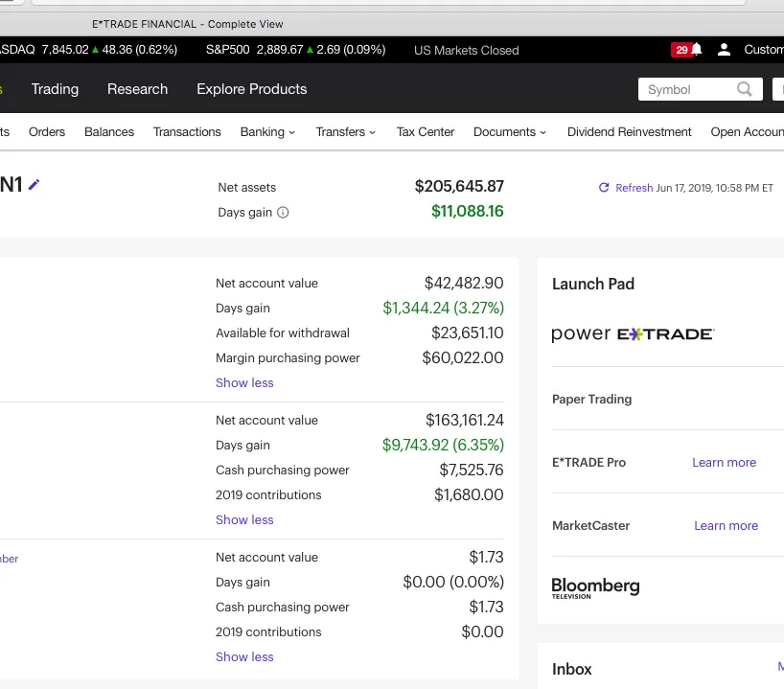Click Margin purchasing power $60,022.00
Screen dimensions: 784x689
[463, 358]
